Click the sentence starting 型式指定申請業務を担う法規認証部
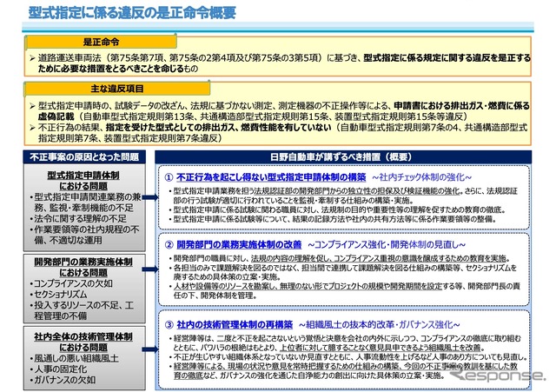The image size is (556, 392). (343, 196)
